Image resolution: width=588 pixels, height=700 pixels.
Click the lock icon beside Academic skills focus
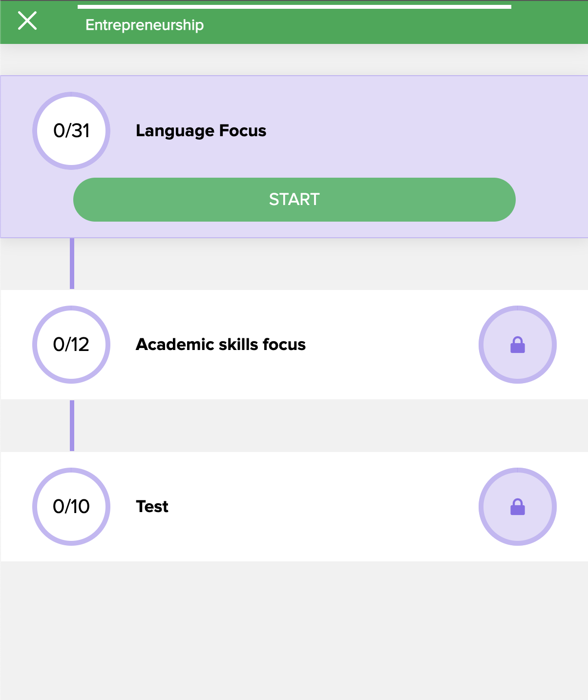517,345
